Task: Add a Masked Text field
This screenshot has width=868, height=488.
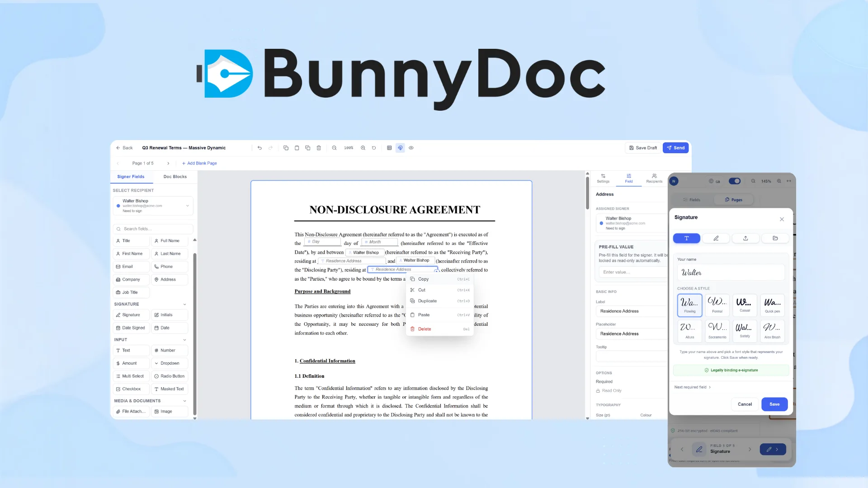Action: click(x=170, y=389)
